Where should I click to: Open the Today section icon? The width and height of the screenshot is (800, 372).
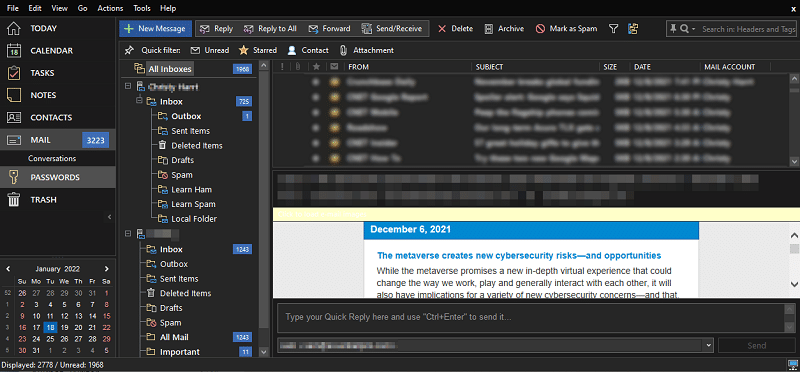(13, 29)
